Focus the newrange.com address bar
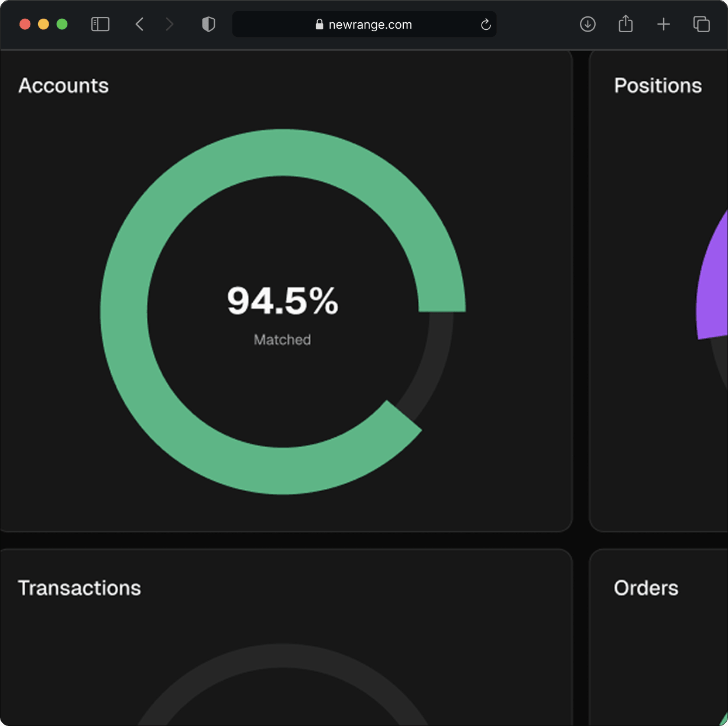728x726 pixels. click(x=370, y=25)
